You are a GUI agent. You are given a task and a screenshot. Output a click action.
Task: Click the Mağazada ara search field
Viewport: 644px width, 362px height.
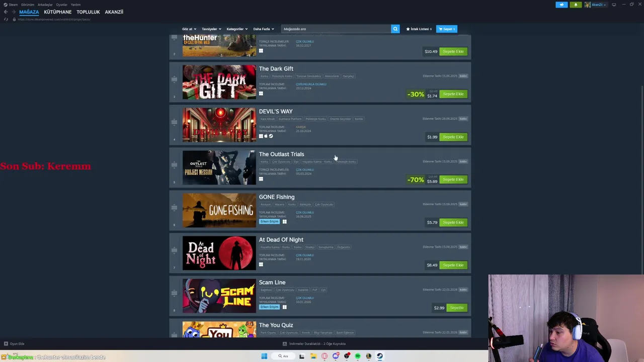(336, 29)
